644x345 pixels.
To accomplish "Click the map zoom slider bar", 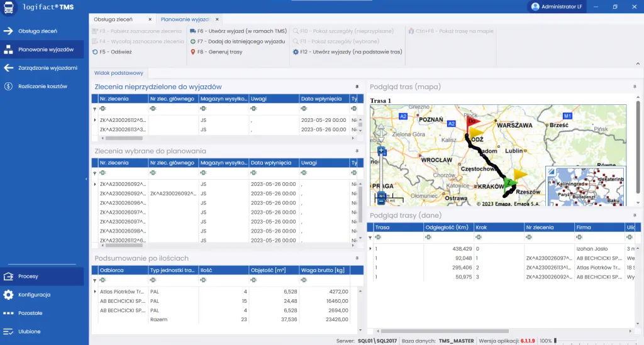I will (382, 173).
